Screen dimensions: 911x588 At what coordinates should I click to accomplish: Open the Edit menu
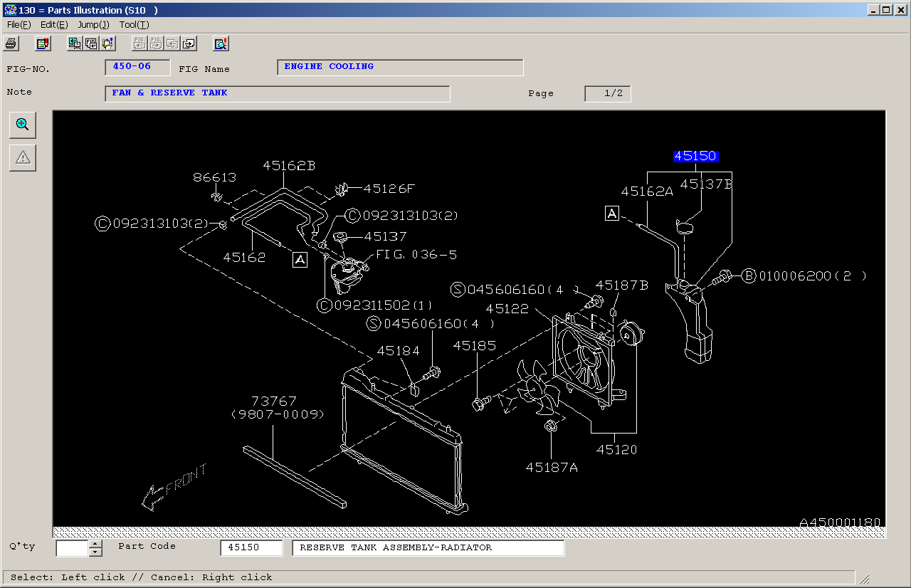pos(54,25)
